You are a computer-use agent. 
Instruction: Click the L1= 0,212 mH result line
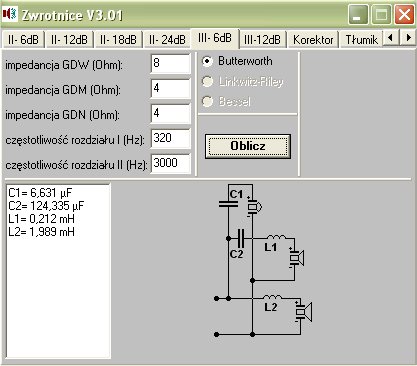41,219
